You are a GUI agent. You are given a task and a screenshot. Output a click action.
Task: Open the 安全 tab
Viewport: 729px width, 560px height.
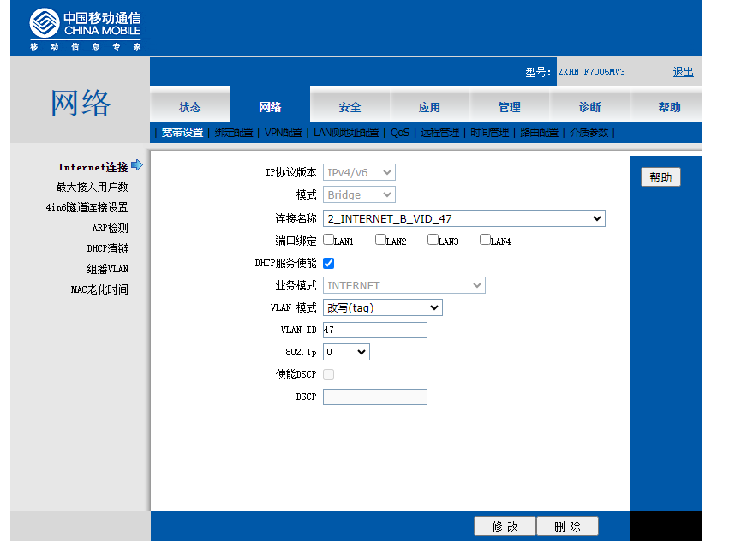[x=350, y=107]
